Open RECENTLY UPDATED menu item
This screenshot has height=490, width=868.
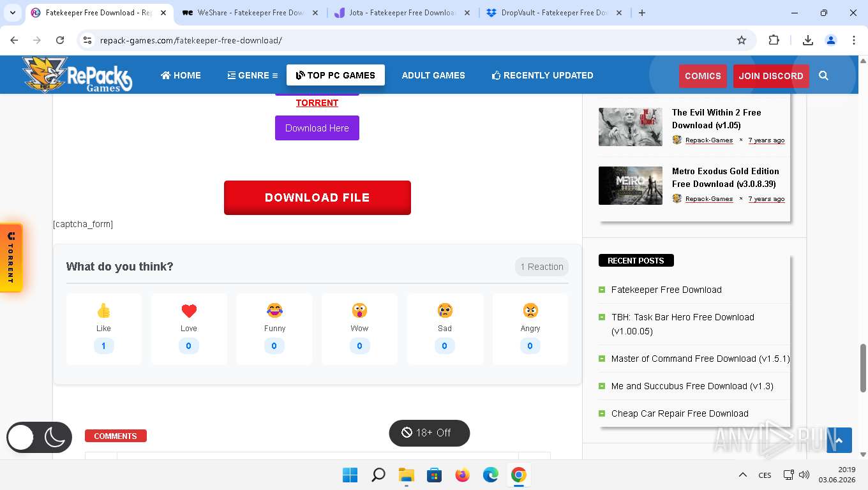tap(542, 75)
